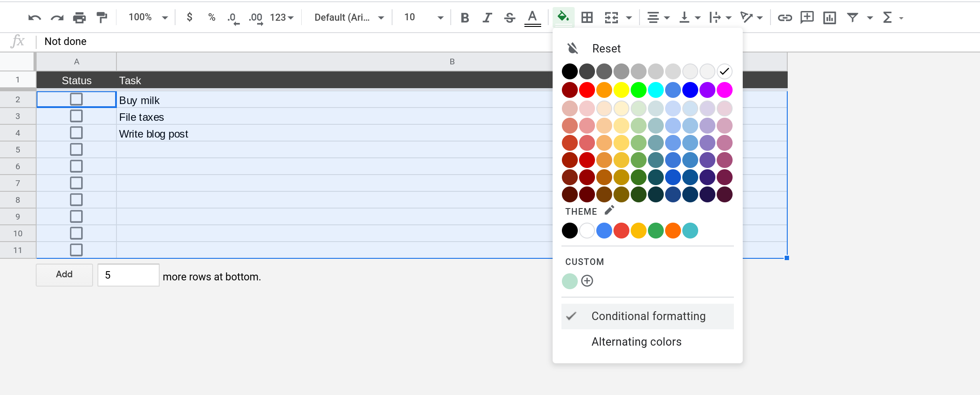Edit theme colors with pencil icon
The height and width of the screenshot is (395, 980).
click(610, 210)
